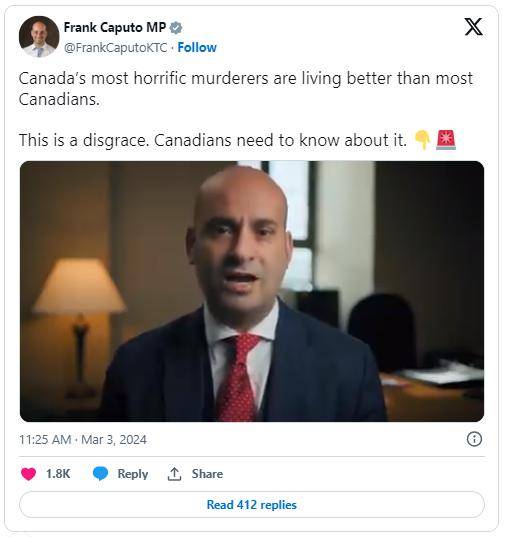Click the red siren emoji
This screenshot has width=509, height=537.
(x=446, y=140)
